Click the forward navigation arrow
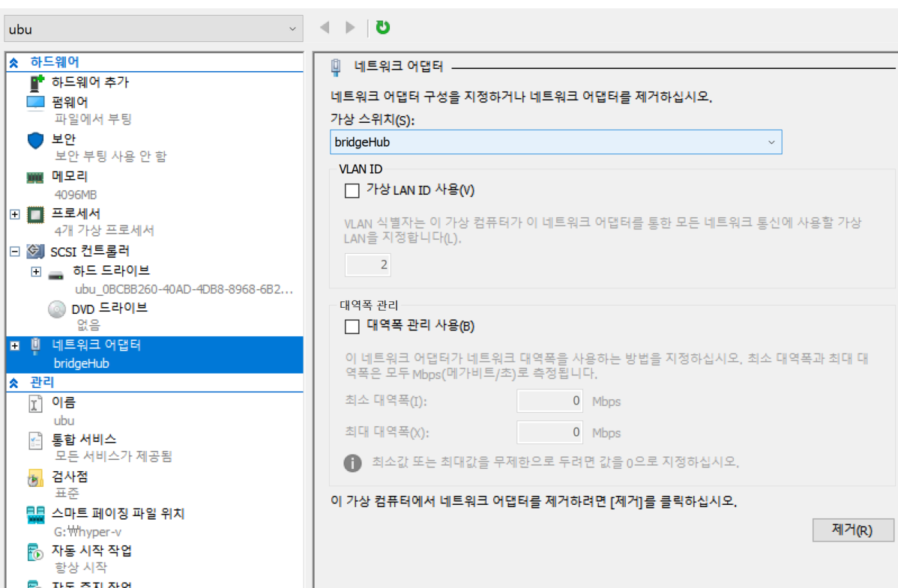This screenshot has height=588, width=898. point(350,27)
